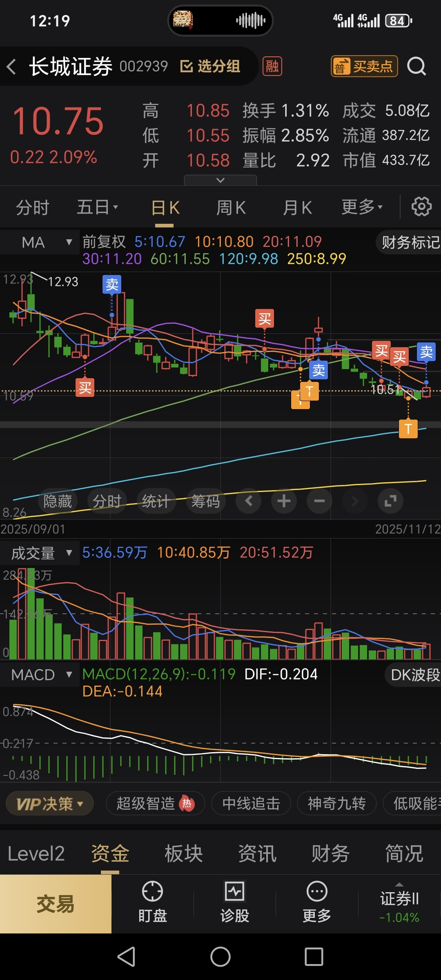Switch to the 资讯 tab
The image size is (441, 980).
click(257, 854)
